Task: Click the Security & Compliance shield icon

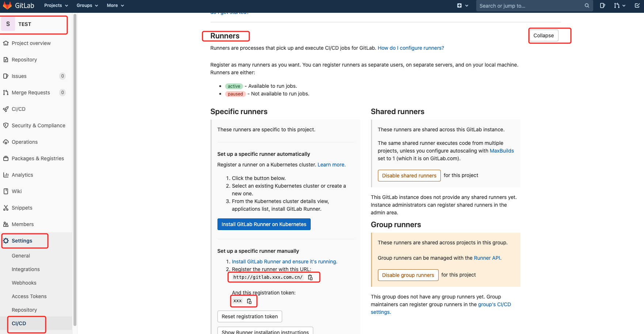Action: tap(6, 125)
